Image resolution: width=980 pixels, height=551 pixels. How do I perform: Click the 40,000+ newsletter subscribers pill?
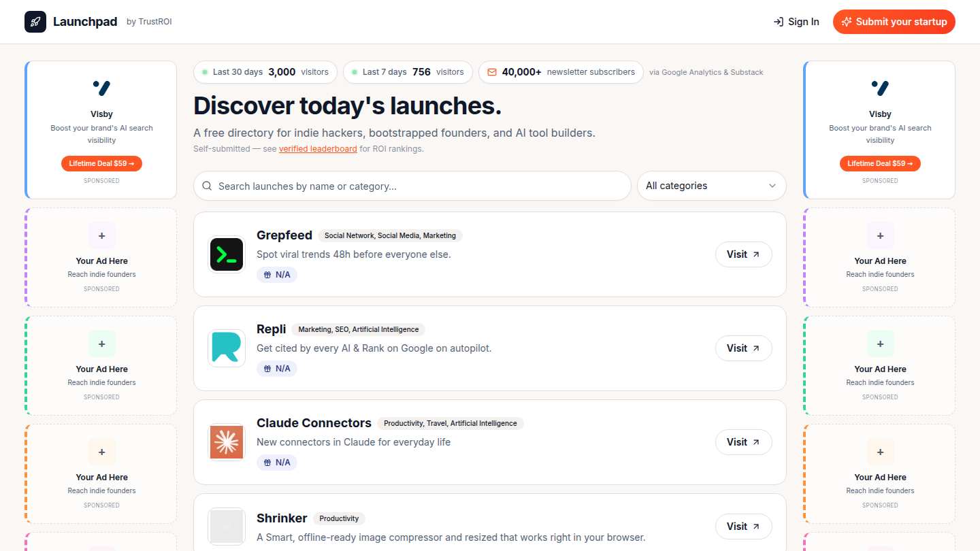[561, 72]
